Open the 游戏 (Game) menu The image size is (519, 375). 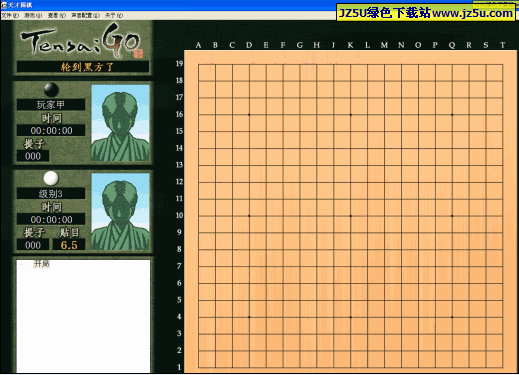33,15
